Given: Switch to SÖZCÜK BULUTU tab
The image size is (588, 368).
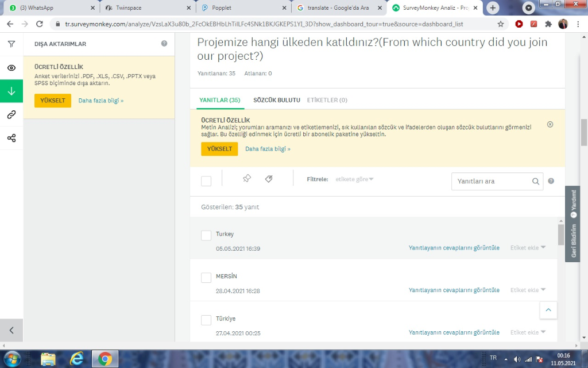Looking at the screenshot, I should point(277,100).
